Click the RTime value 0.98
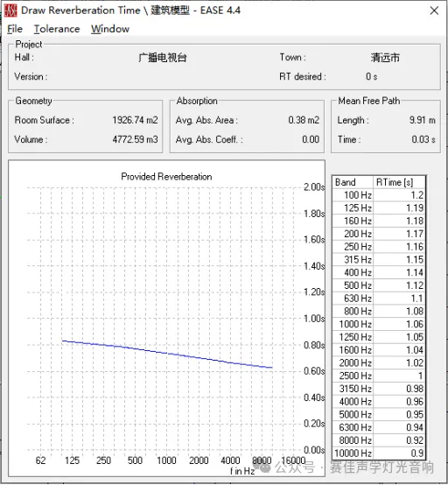Viewport: 448px width, 485px height. (x=415, y=389)
